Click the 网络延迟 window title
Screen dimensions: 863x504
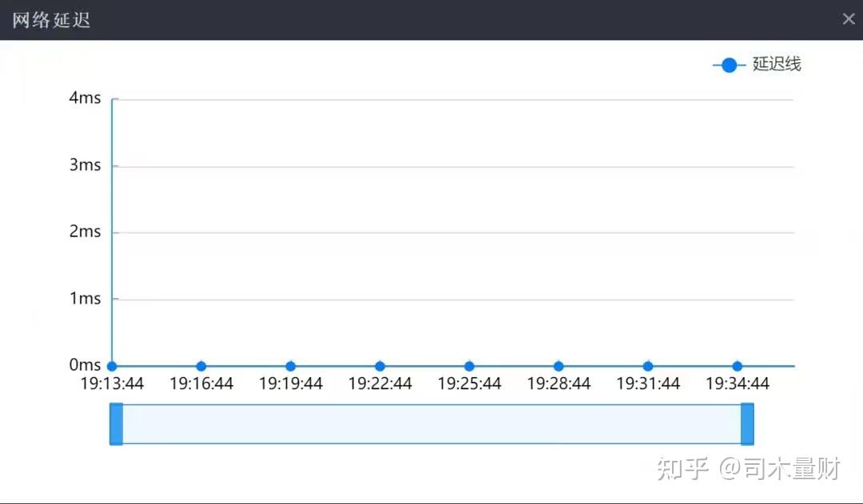tap(51, 20)
